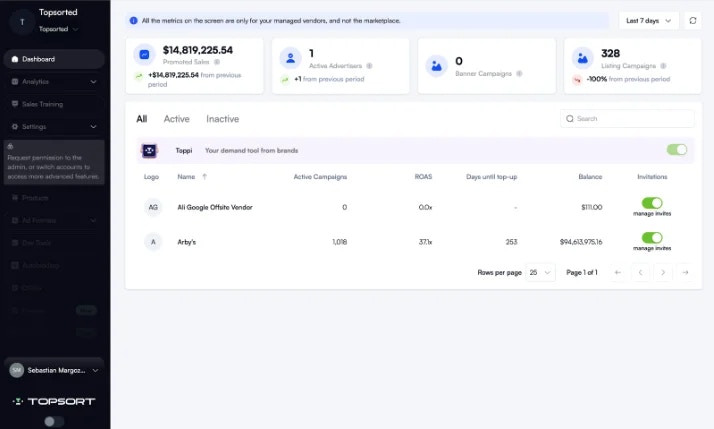
Task: Expand the Analytics sidebar menu
Action: click(x=54, y=82)
